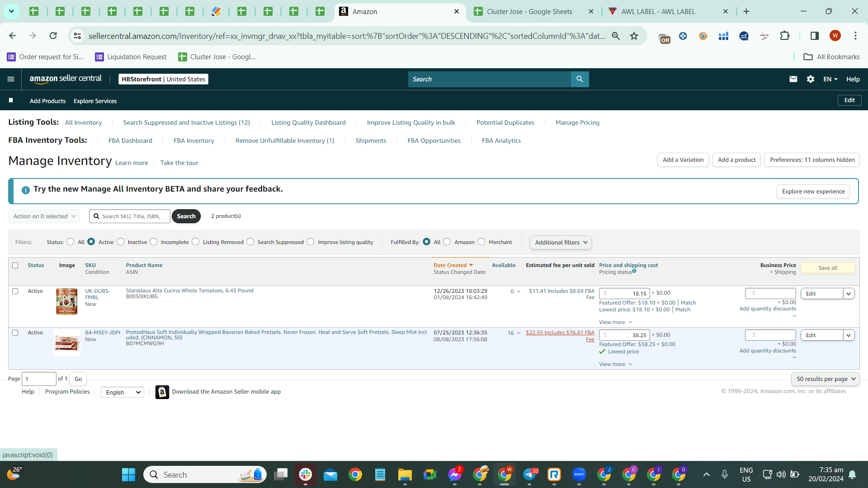Open the browser extensions puzzle icon
Screen dimensions: 868x488
pyautogui.click(x=785, y=36)
